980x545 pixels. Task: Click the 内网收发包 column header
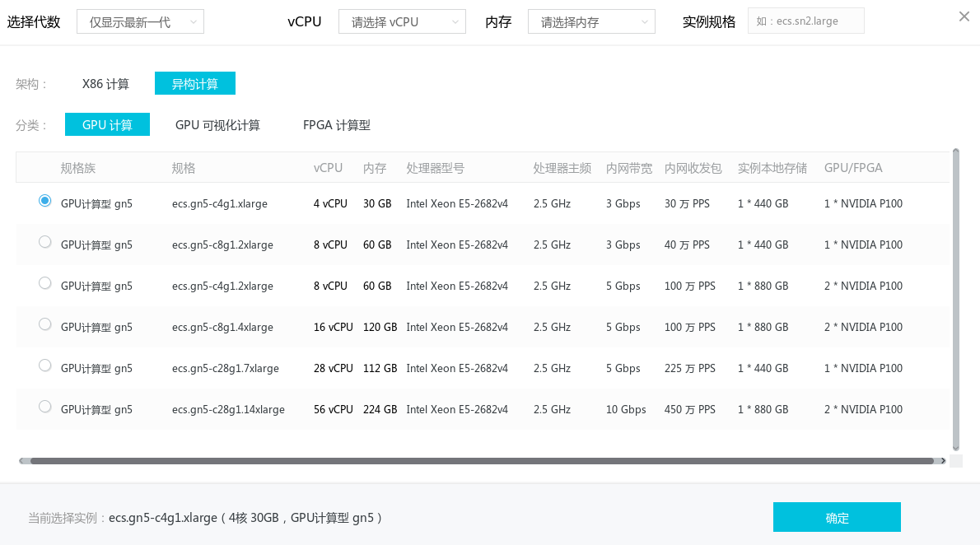pyautogui.click(x=693, y=168)
